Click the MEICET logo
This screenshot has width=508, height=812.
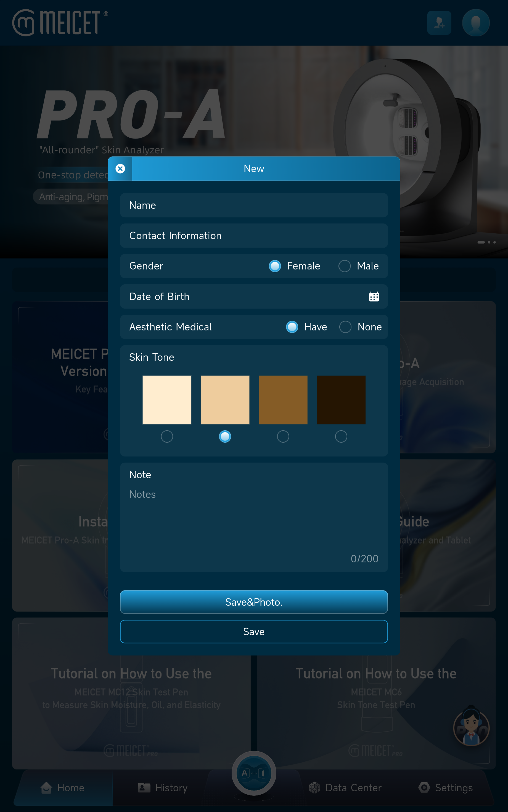pyautogui.click(x=60, y=23)
